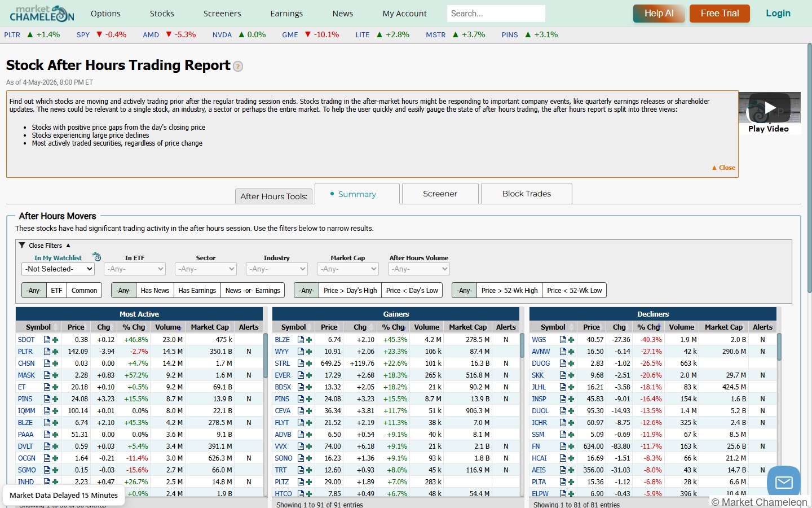
Task: Open the summary page icon for SDOT
Action: point(47,340)
